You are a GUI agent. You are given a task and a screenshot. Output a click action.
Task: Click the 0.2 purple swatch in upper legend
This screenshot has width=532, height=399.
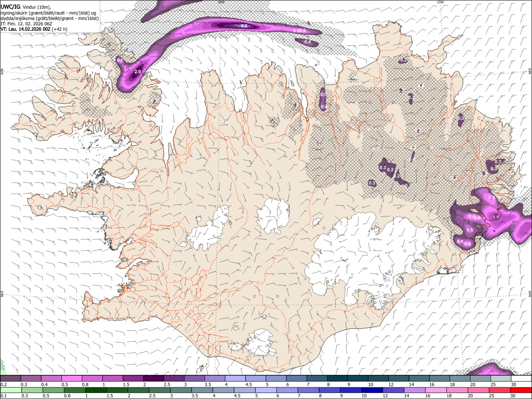[10, 378]
